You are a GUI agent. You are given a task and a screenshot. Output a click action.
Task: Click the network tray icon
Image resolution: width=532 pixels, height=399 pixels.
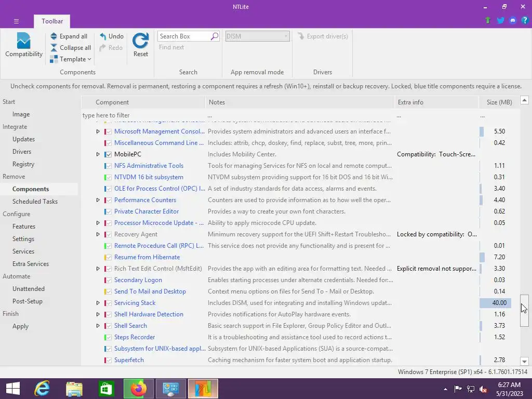click(471, 389)
